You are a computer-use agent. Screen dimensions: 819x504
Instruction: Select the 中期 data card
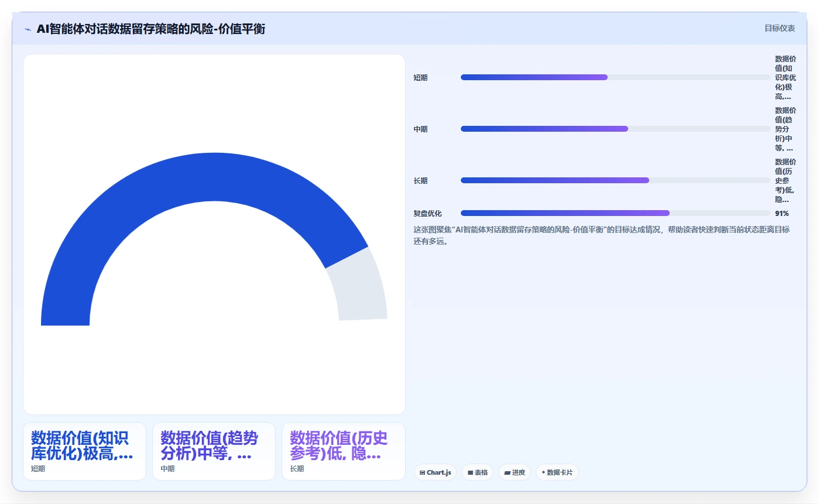click(214, 451)
